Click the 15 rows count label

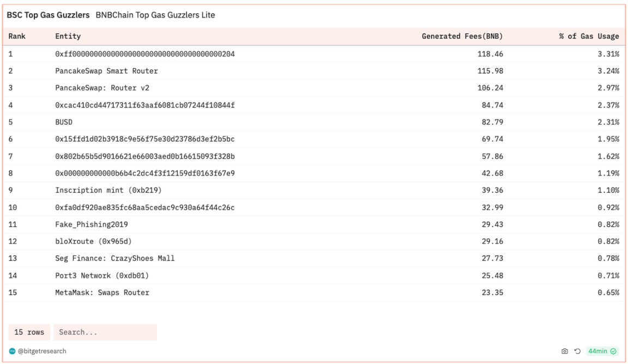click(x=29, y=332)
